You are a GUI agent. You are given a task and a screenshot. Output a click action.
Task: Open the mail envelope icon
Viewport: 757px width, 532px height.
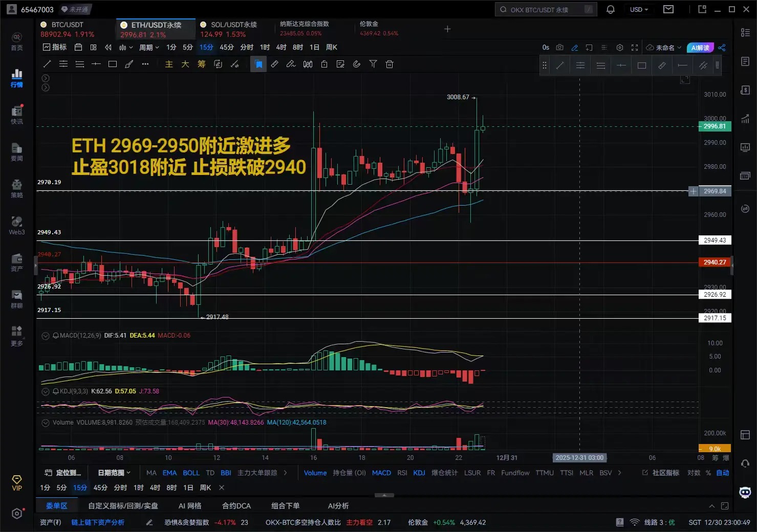[668, 9]
